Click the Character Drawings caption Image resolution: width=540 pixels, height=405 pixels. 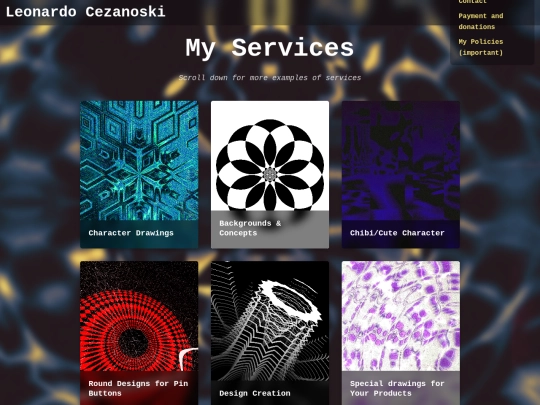(x=131, y=233)
